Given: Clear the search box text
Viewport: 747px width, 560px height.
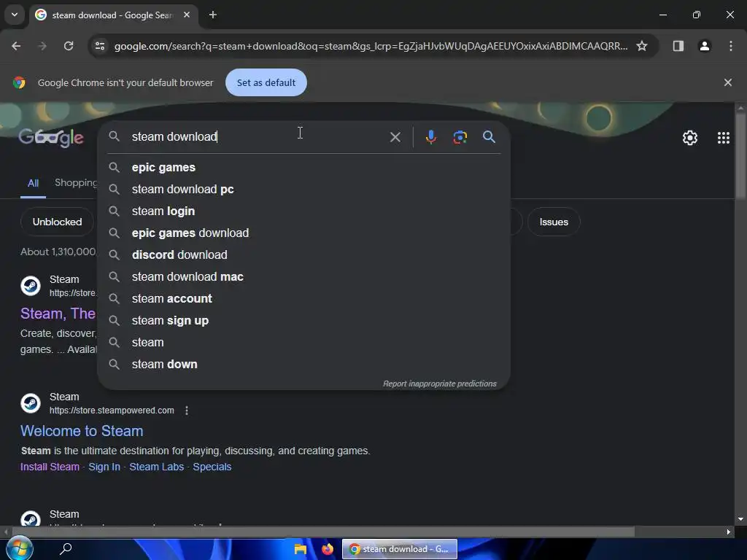Looking at the screenshot, I should [x=395, y=137].
